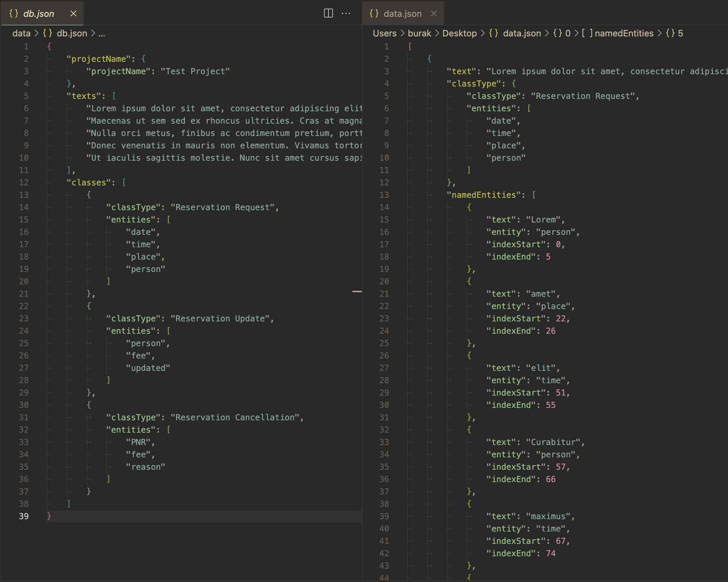Image resolution: width=728 pixels, height=582 pixels.
Task: Click "Reservation Cancellation" value in db.json
Action: tap(235, 417)
